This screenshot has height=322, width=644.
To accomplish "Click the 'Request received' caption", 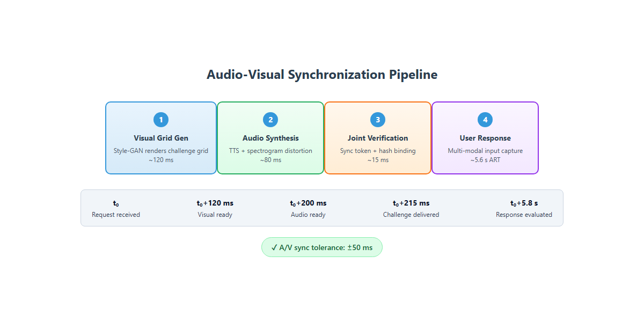I will point(116,215).
